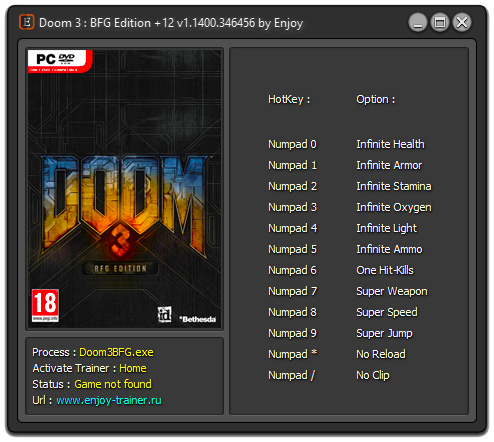Click the Game not found status text
494x442 pixels.
point(113,384)
